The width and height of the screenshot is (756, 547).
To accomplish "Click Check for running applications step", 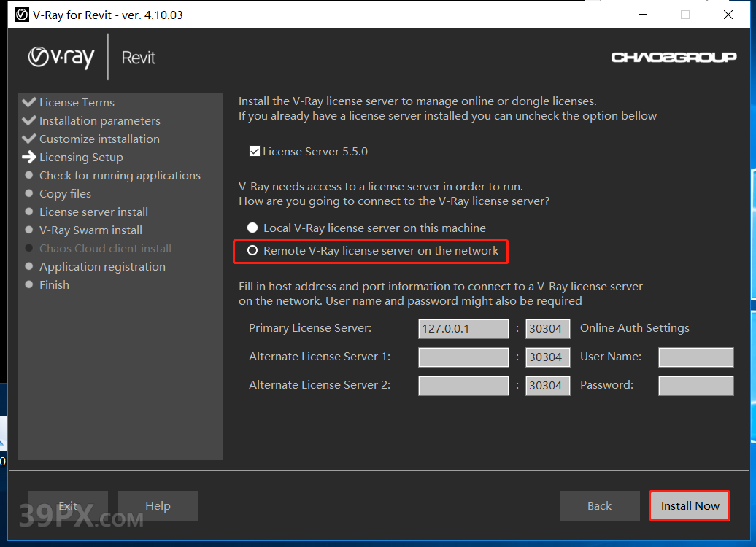I will pos(120,176).
